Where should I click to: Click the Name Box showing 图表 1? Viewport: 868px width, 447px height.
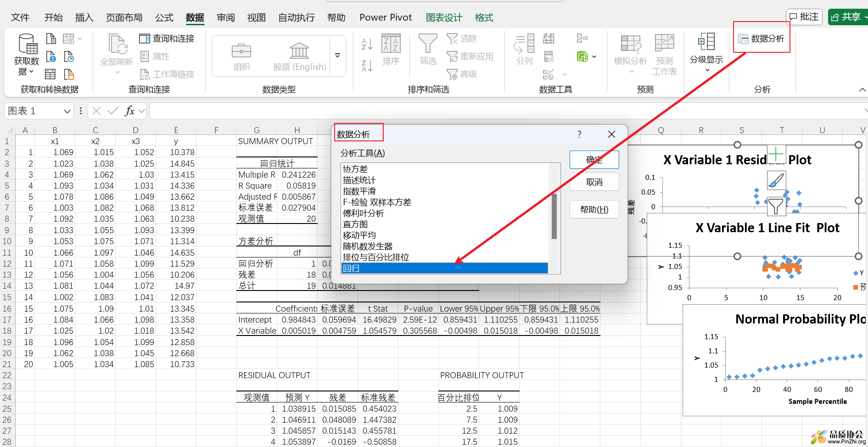[33, 111]
